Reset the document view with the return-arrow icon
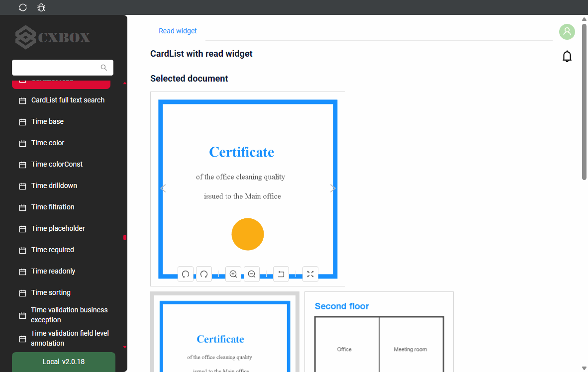Viewport: 588px width, 372px height. [x=281, y=274]
